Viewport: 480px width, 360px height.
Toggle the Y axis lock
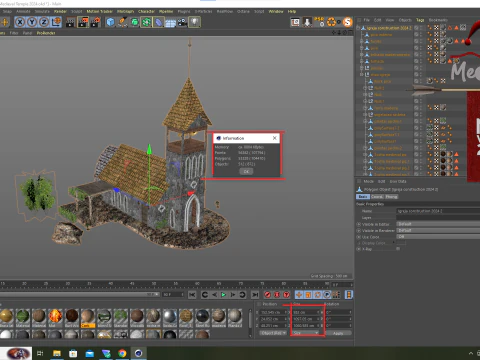pyautogui.click(x=32, y=22)
